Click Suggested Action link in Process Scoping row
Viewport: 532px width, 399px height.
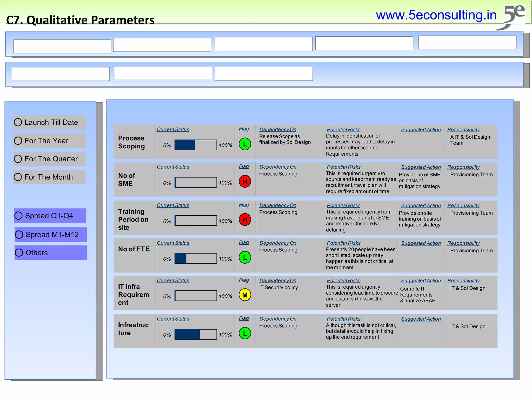coord(421,130)
